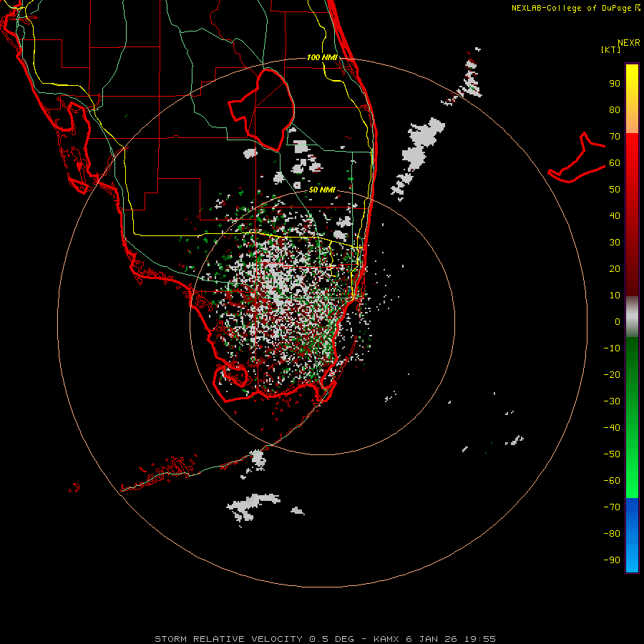Click the 50 value on velocity scale
Screen dimensions: 644x644
[x=615, y=190]
